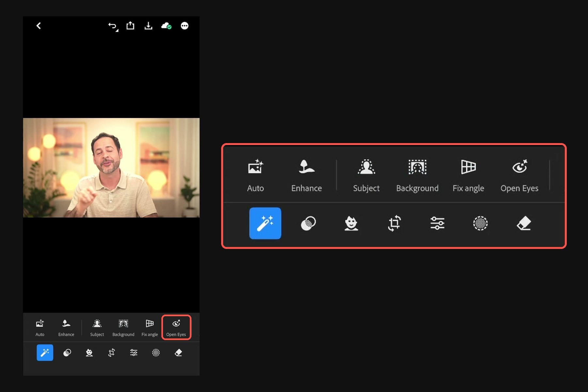Click the blue magic wand in enlarged toolbar
The height and width of the screenshot is (392, 588).
[x=265, y=223]
